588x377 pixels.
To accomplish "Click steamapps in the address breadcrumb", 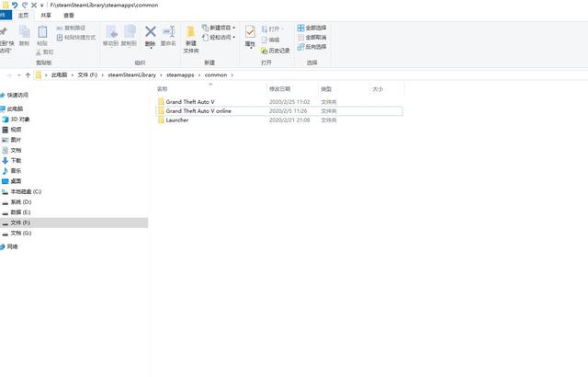I will click(180, 75).
